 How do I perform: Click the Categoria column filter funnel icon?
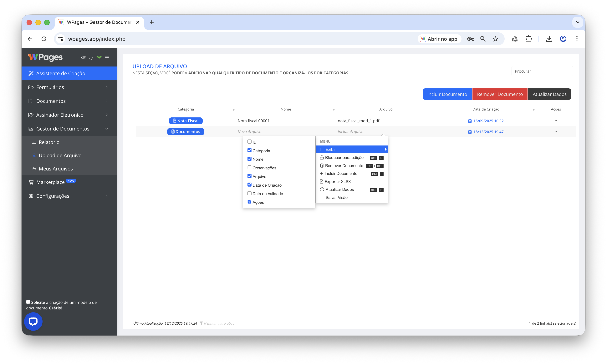(234, 110)
